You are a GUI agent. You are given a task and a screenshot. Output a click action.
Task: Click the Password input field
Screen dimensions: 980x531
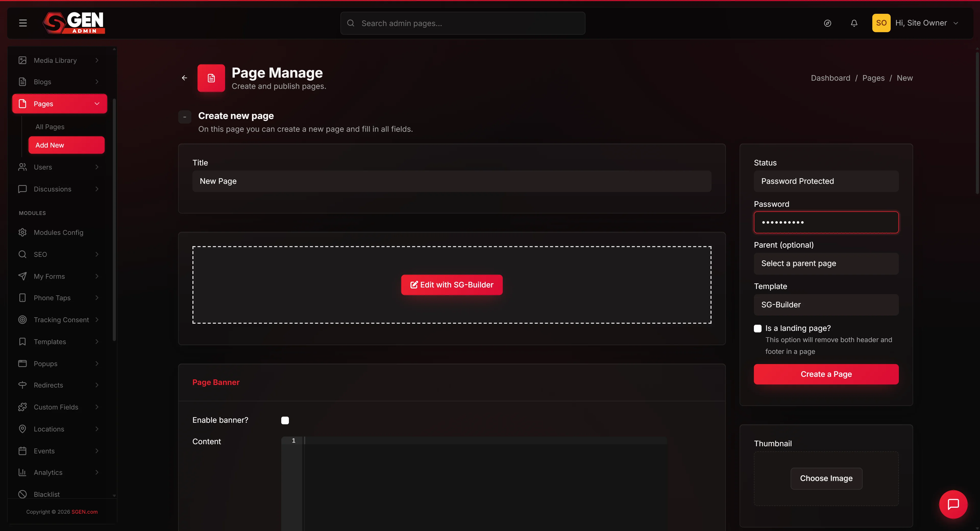(x=826, y=222)
